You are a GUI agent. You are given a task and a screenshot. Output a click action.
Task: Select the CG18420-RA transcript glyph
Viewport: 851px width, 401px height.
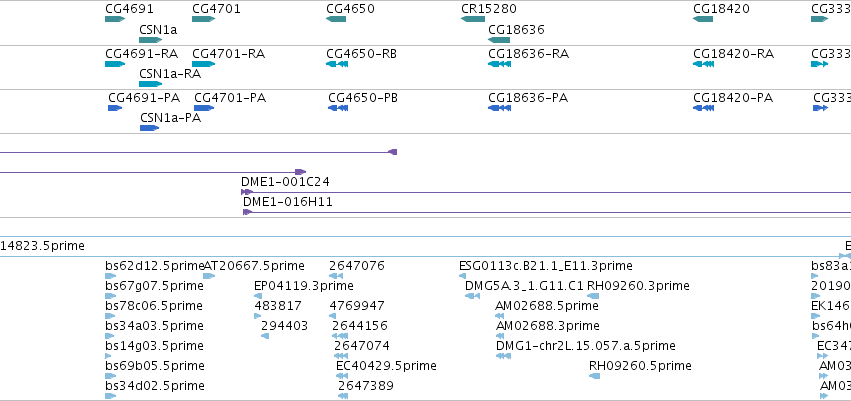[x=703, y=64]
